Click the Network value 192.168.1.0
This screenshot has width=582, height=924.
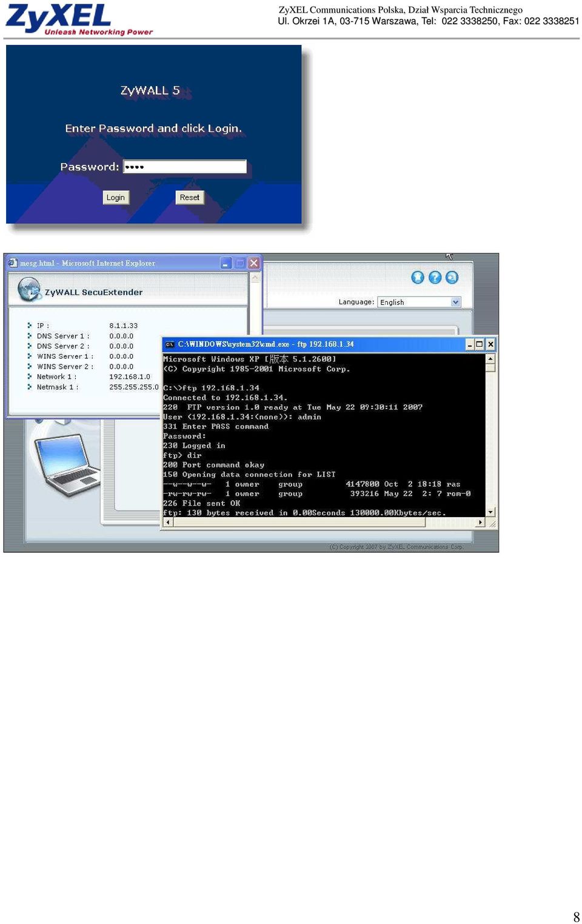(129, 377)
